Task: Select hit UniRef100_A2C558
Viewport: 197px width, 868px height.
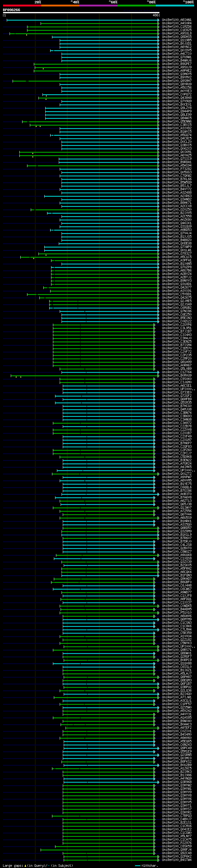Action: coord(176,216)
